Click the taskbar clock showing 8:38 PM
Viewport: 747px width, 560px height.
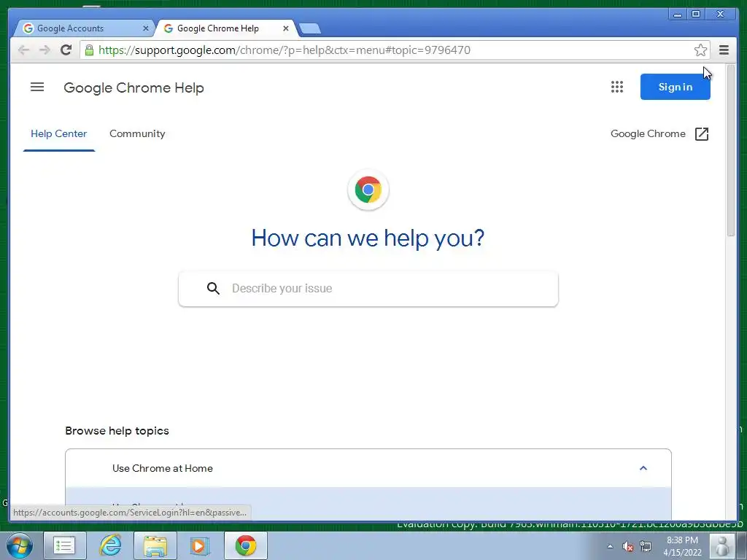[682, 546]
